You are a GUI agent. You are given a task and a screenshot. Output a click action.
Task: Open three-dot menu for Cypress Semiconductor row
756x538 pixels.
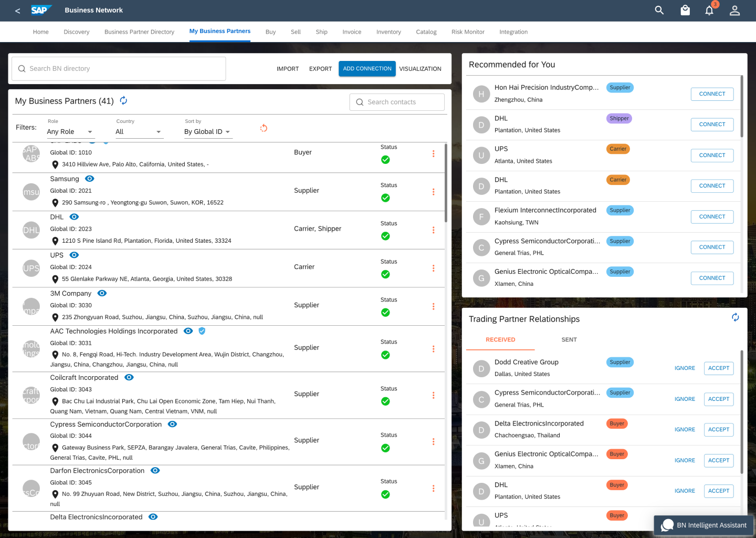pos(433,442)
